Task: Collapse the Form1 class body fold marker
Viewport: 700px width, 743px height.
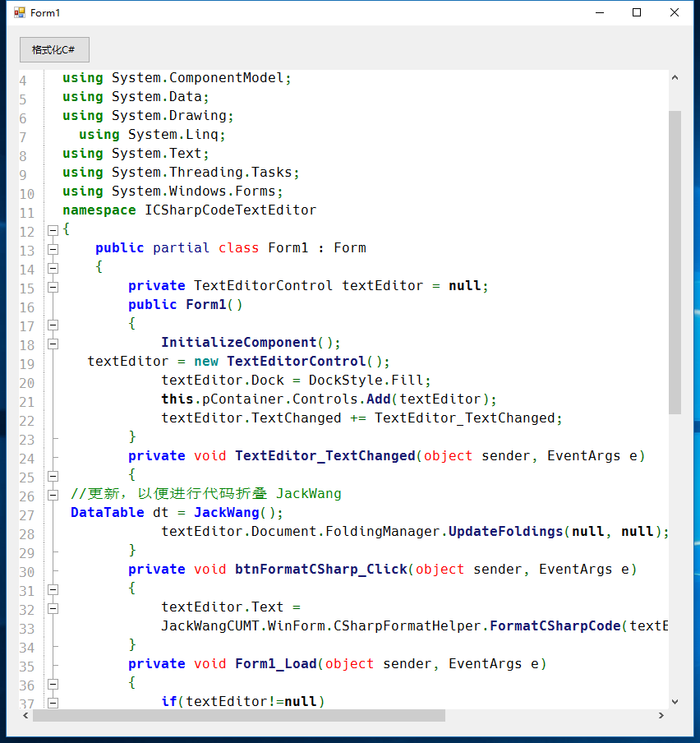Action: (52, 266)
